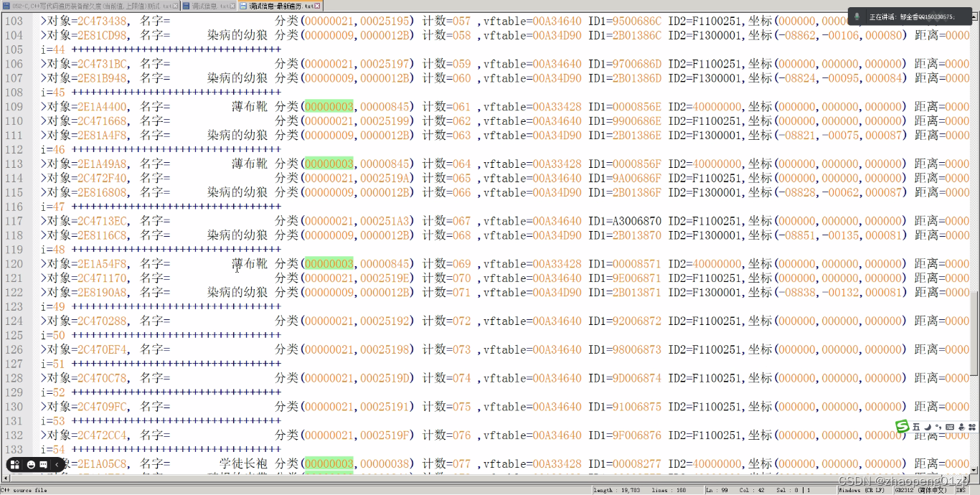Click 'i=53' separator line
Viewport: 980px width, 495px height.
(161, 421)
